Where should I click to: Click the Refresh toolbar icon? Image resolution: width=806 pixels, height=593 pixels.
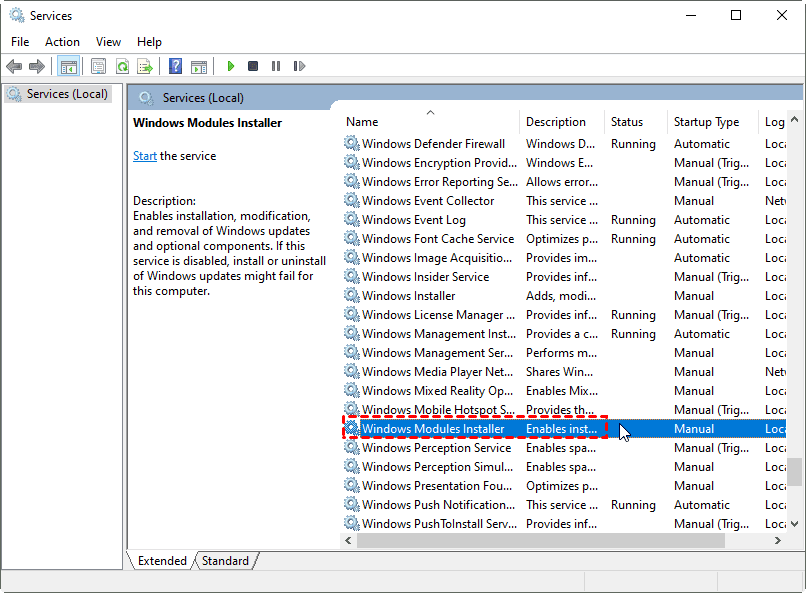[122, 66]
